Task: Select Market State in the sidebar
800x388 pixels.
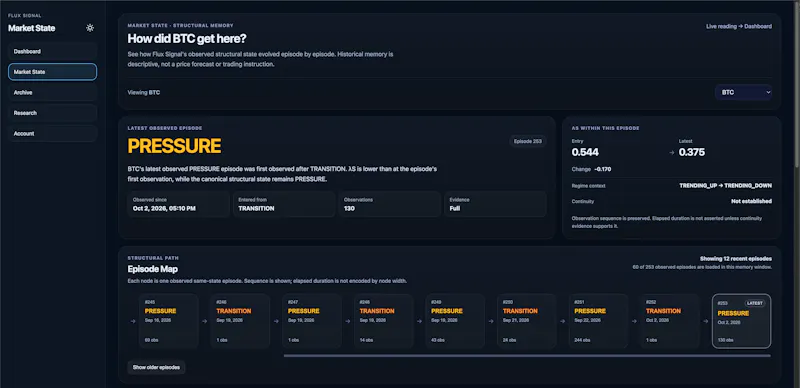Action: point(52,72)
